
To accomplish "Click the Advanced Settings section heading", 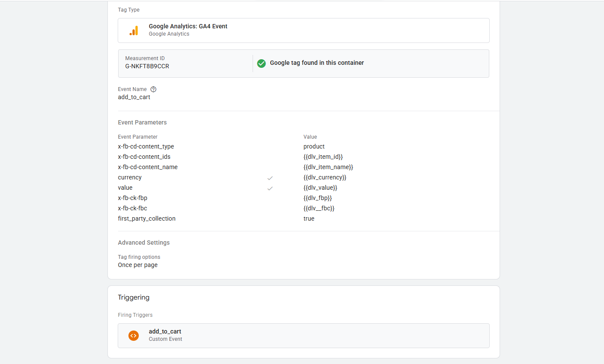I will 143,243.
